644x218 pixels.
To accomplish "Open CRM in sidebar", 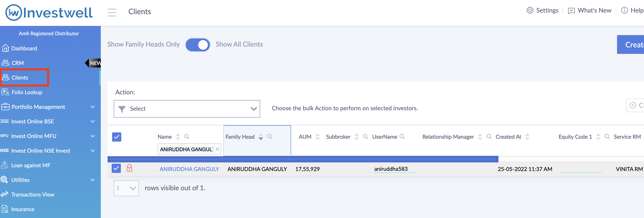I will 18,63.
